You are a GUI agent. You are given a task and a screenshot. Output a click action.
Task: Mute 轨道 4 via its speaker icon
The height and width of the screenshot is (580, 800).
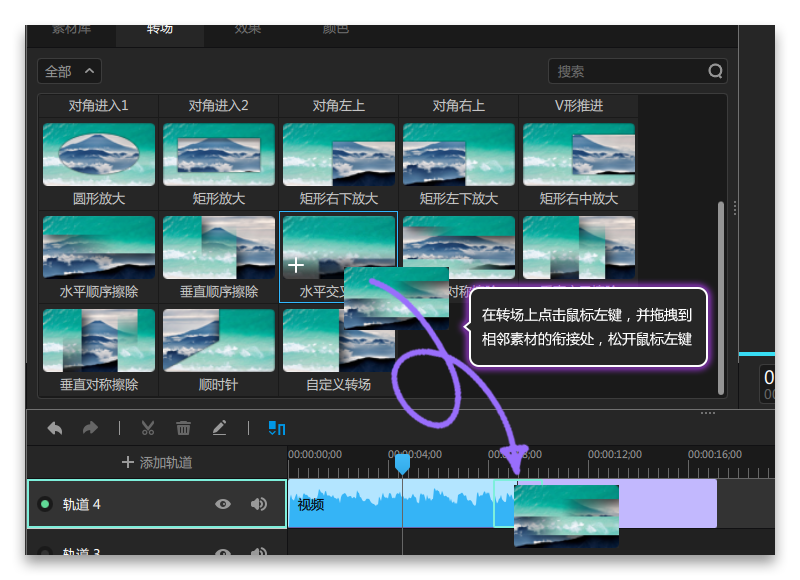(258, 504)
